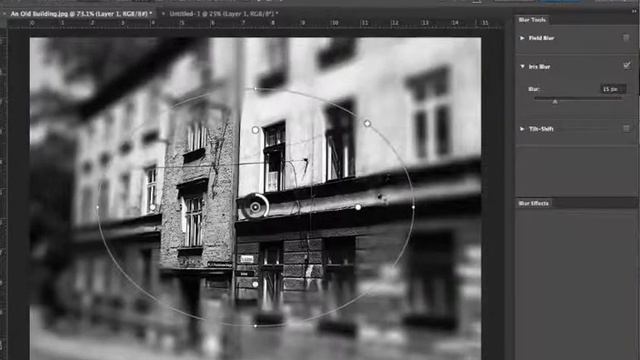Collapse the blur panels with the double-arrow icon

pos(634,11)
